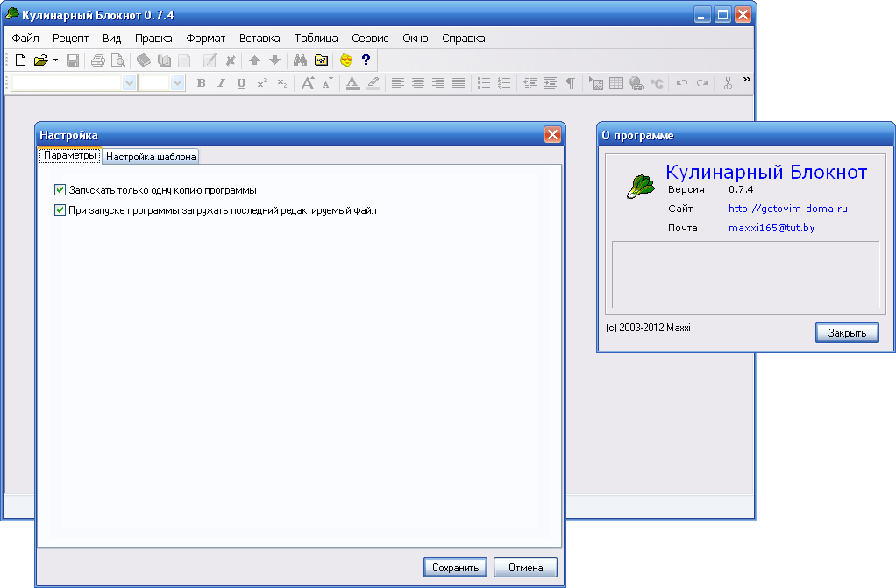This screenshot has width=896, height=588.
Task: Open print preview with the magnifier page icon
Action: click(x=117, y=60)
